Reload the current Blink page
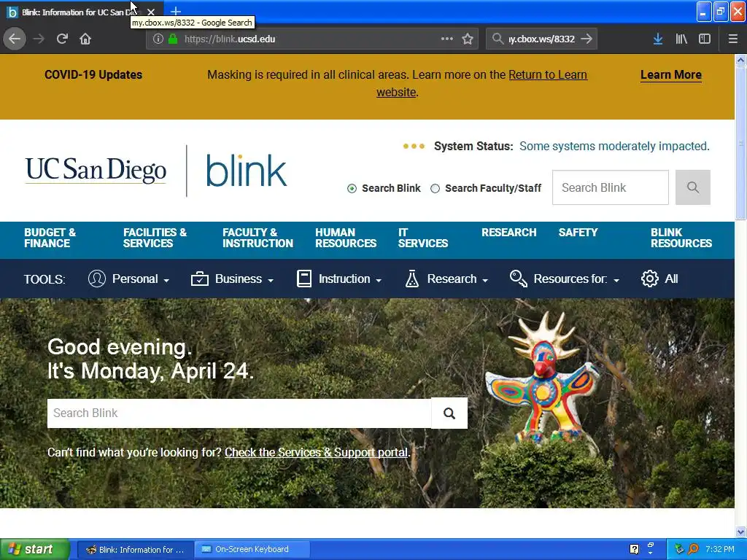 tap(62, 39)
